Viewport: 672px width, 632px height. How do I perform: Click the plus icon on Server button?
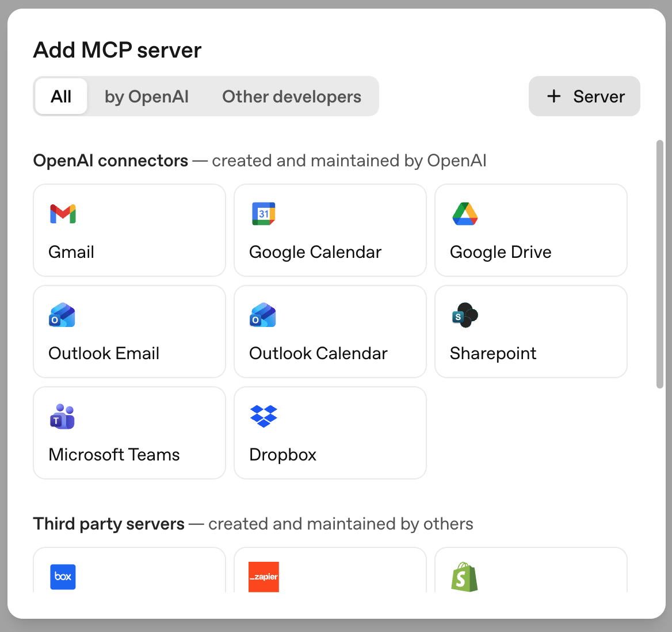point(553,96)
